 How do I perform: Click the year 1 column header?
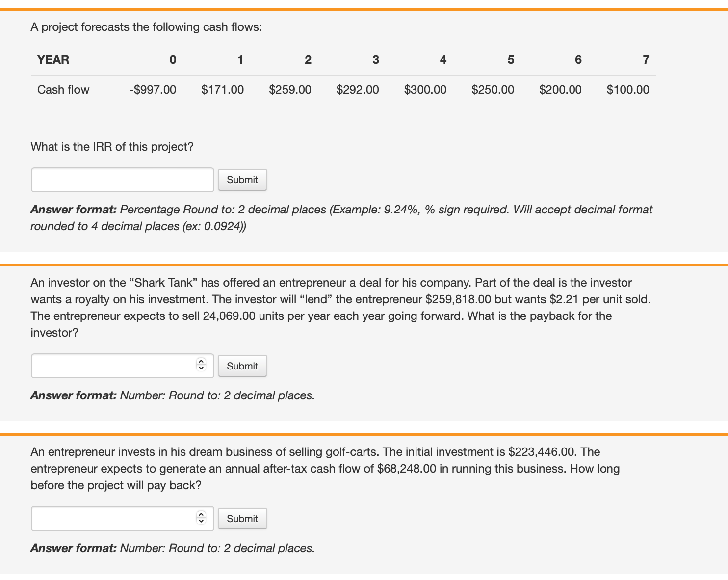(x=240, y=60)
